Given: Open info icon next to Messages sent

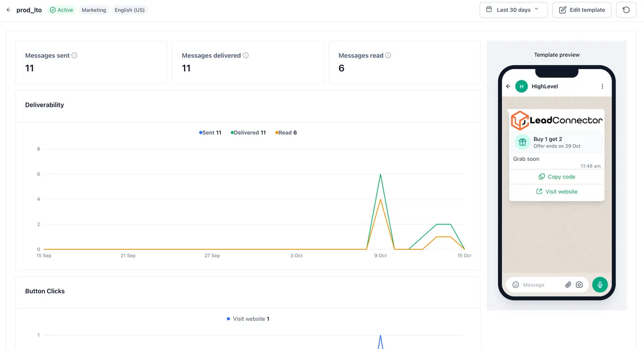Looking at the screenshot, I should click(x=75, y=55).
